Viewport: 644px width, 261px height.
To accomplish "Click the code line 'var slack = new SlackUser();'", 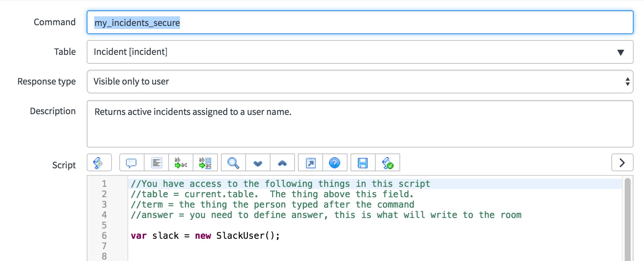I will point(205,236).
